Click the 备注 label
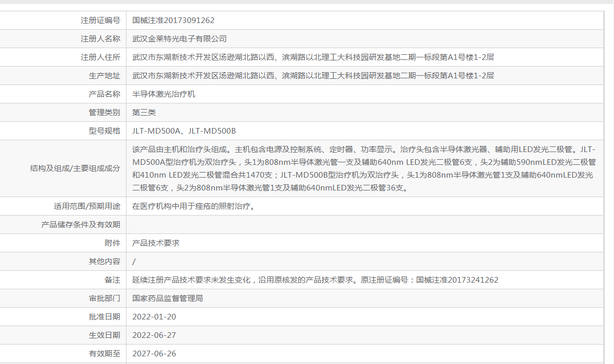Image resolution: width=614 pixels, height=364 pixels. point(112,280)
